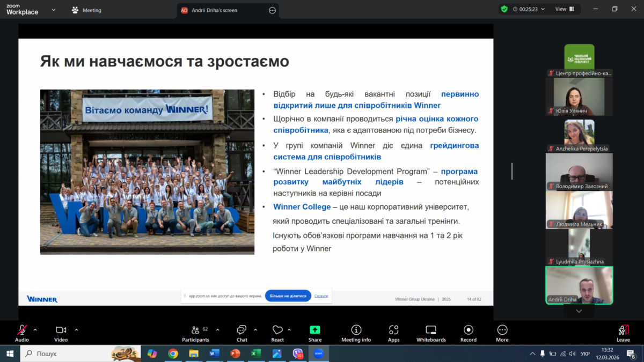The image size is (644, 362).
Task: Open the View layout menu
Action: pyautogui.click(x=564, y=9)
